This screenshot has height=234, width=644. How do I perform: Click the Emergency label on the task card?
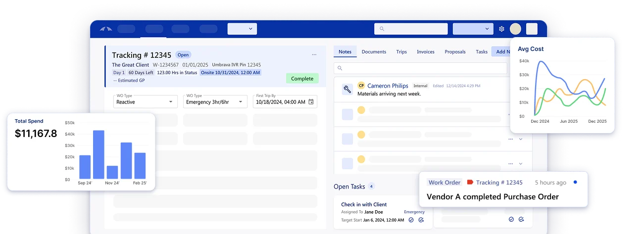pyautogui.click(x=414, y=212)
